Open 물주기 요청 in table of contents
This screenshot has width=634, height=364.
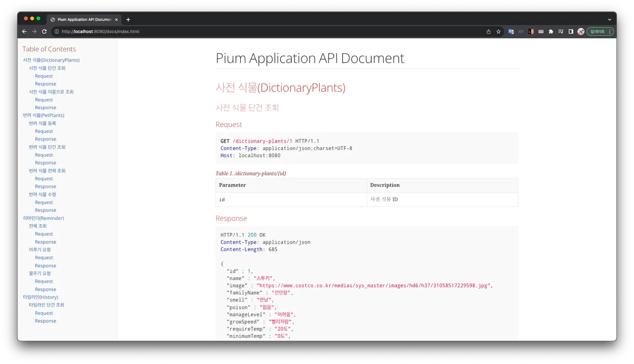(x=40, y=273)
